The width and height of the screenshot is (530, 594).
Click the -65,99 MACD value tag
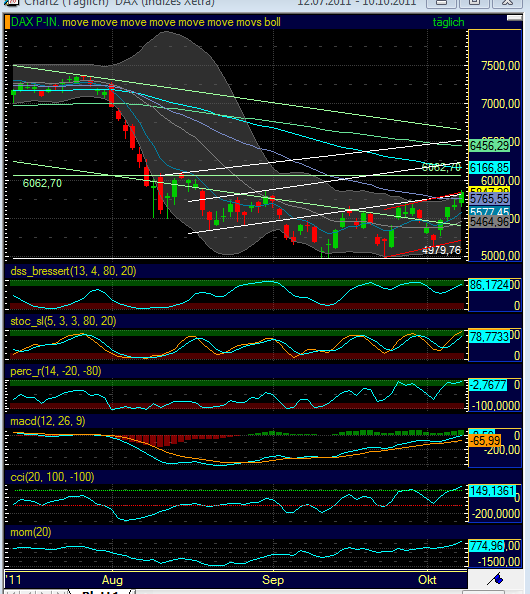(485, 441)
